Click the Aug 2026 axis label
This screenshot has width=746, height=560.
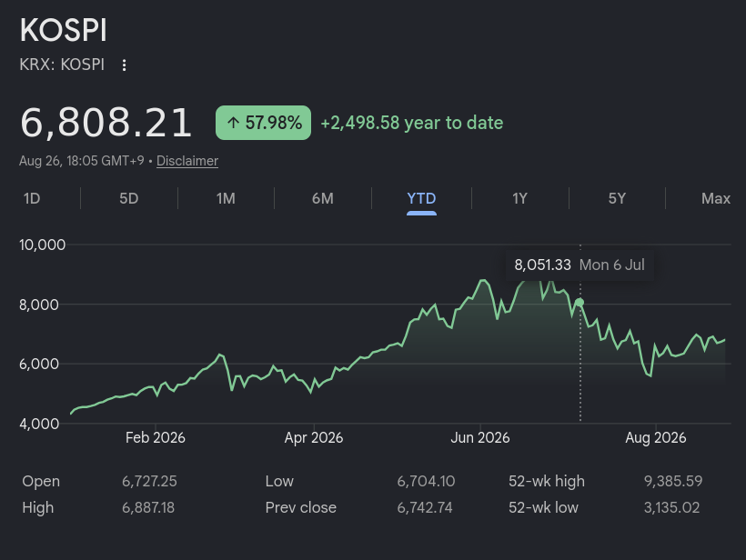pos(656,437)
